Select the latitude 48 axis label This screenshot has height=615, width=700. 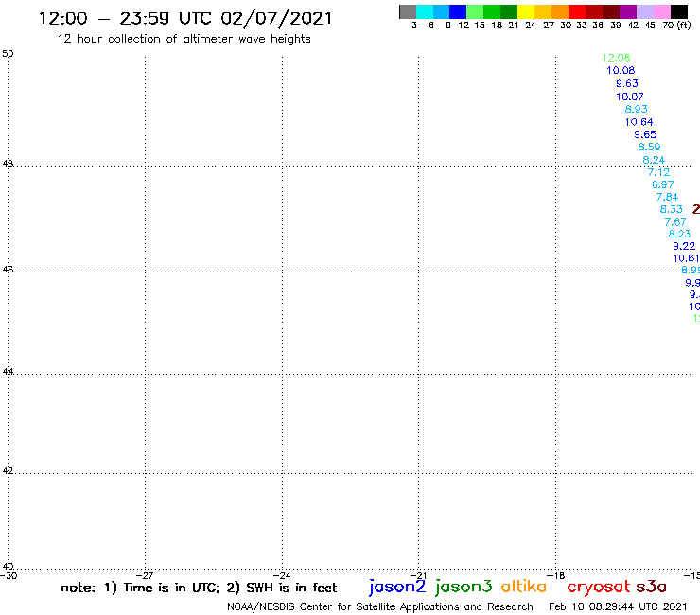(x=8, y=164)
